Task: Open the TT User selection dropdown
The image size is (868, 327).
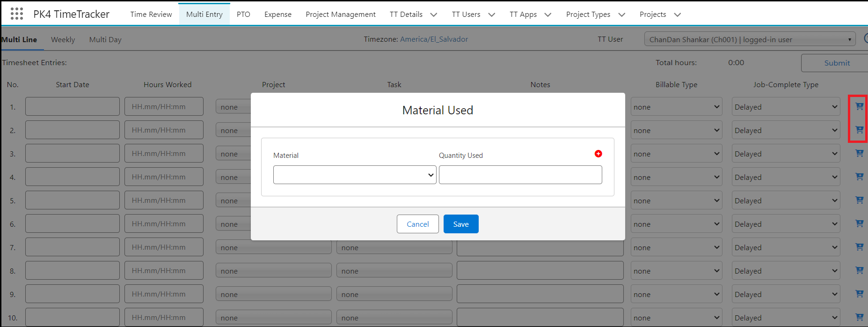Action: (750, 39)
